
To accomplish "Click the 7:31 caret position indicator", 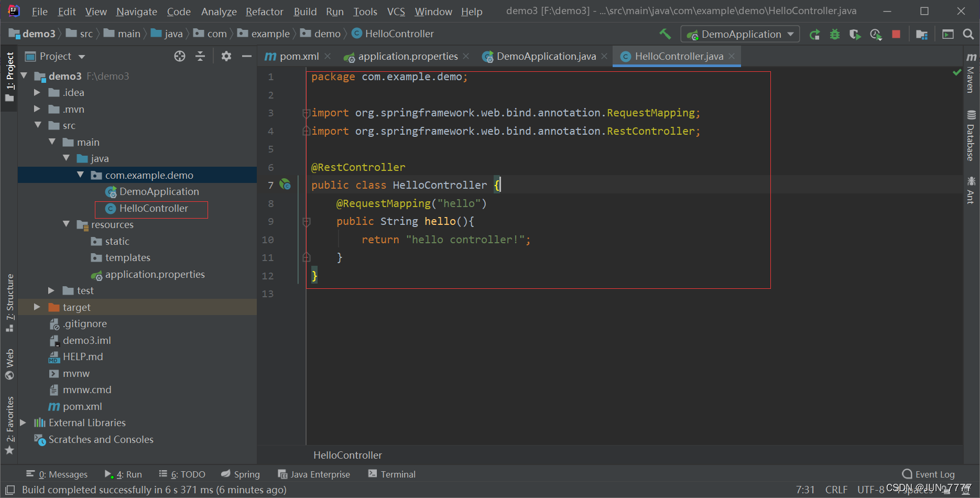I will click(805, 490).
